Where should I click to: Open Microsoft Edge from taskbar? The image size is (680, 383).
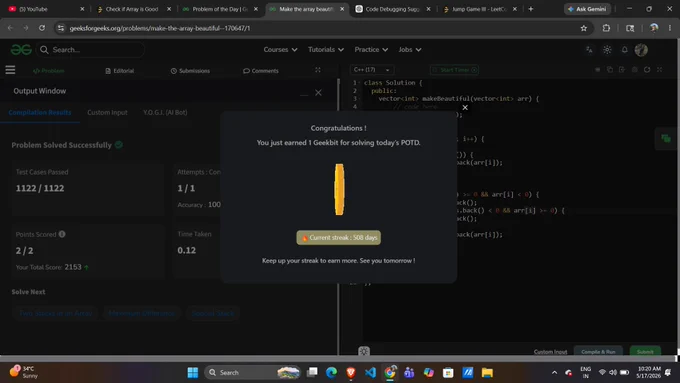(331, 372)
